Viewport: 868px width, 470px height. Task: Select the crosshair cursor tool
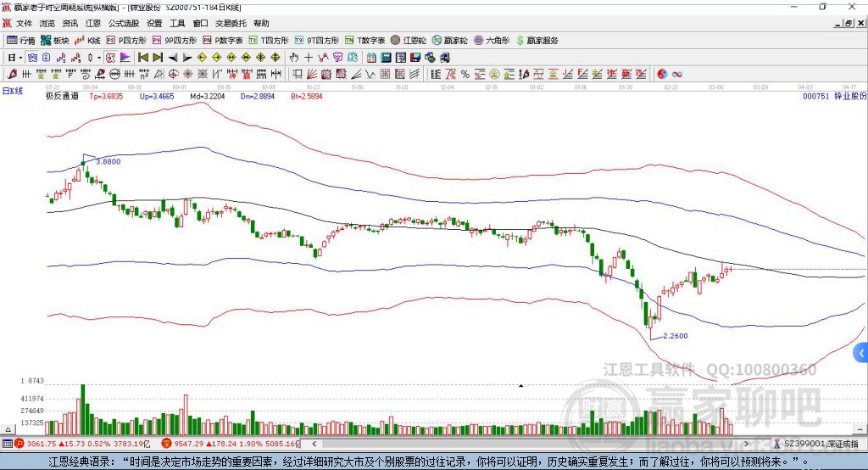(309, 58)
